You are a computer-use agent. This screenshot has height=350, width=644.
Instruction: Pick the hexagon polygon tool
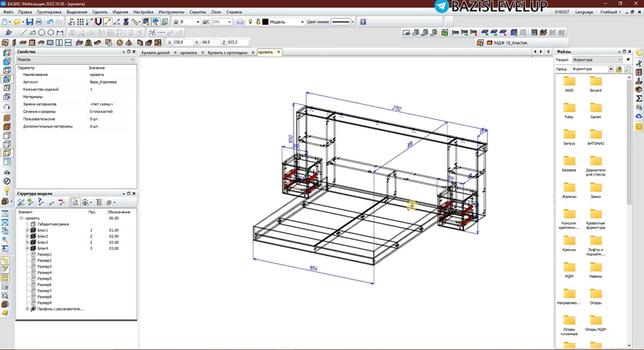click(x=50, y=32)
